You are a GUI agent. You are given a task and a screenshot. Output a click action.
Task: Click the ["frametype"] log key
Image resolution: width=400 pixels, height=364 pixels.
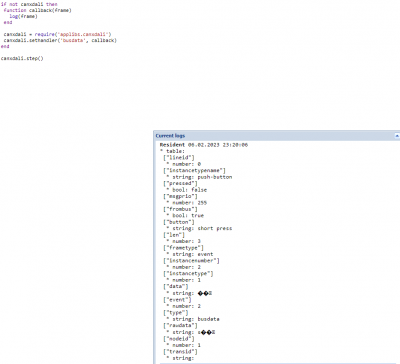click(183, 248)
